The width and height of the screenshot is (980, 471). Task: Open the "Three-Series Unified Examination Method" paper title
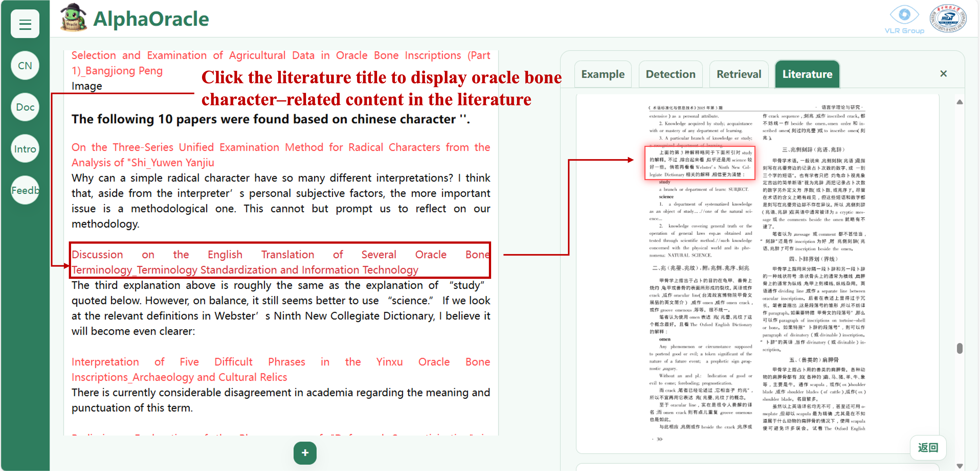click(x=281, y=155)
